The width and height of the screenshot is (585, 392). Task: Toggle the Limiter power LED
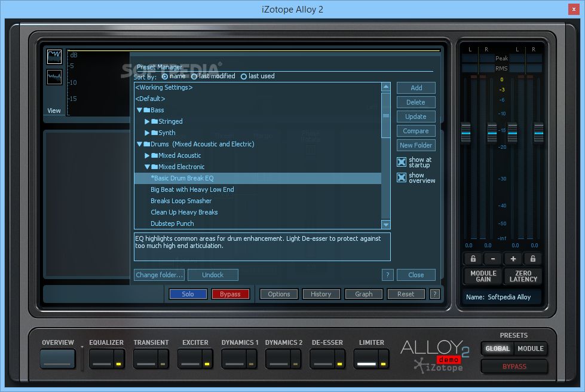383,364
